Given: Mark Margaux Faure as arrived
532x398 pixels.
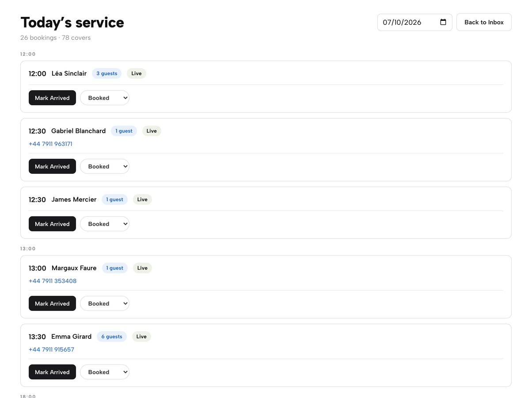Looking at the screenshot, I should pyautogui.click(x=52, y=303).
